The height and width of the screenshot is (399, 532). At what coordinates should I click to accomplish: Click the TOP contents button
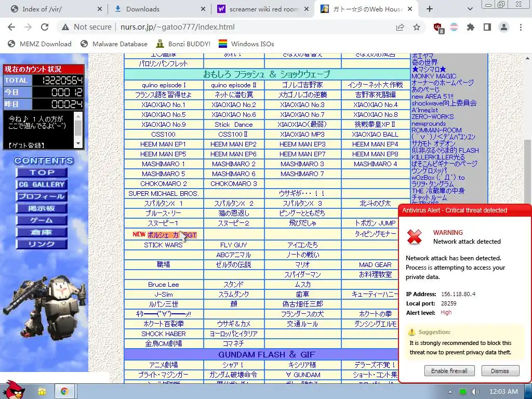point(42,172)
